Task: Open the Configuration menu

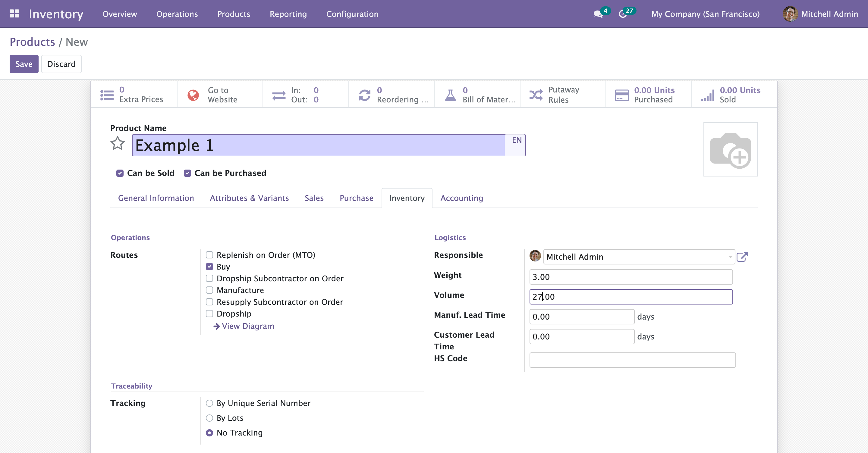Action: [352, 14]
